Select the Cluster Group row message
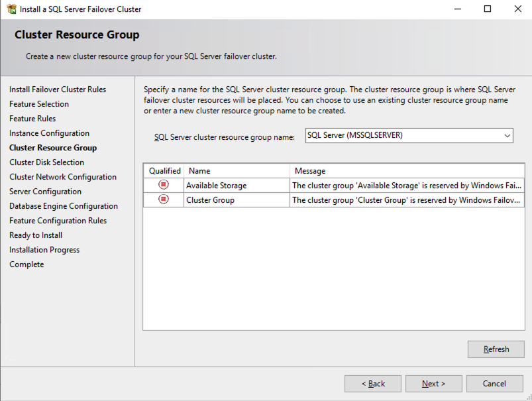Viewport: 532px width, 401px height. 407,200
